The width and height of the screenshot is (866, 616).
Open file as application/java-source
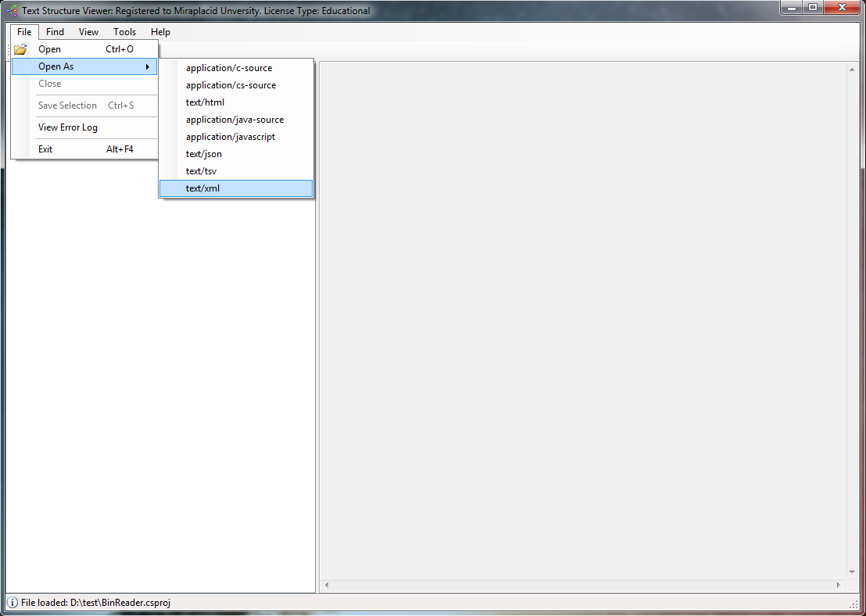pos(236,120)
